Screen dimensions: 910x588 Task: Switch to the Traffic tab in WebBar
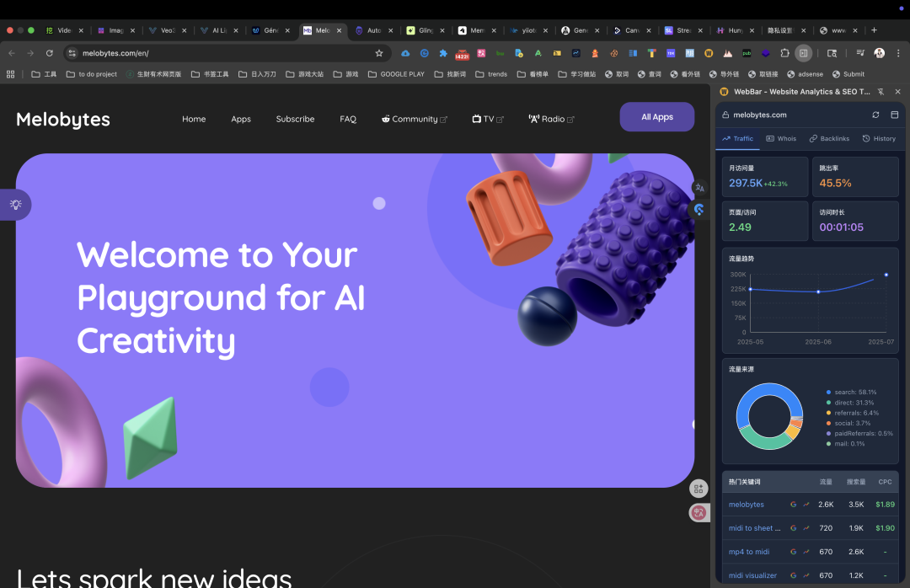tap(737, 139)
